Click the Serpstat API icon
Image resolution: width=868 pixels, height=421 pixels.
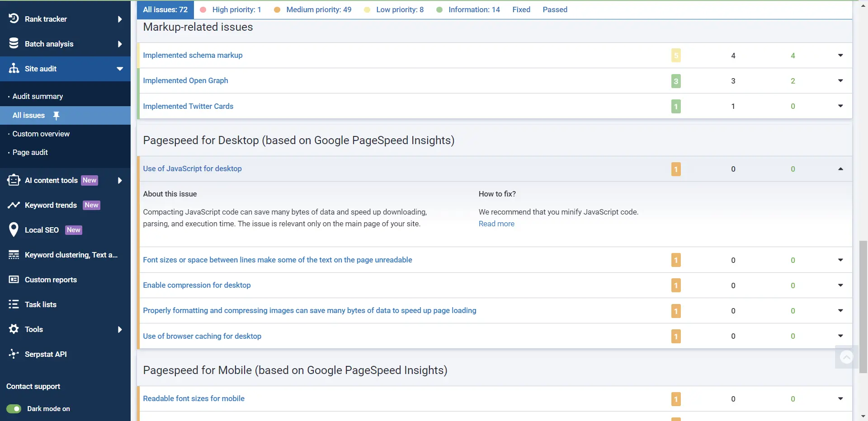(14, 354)
